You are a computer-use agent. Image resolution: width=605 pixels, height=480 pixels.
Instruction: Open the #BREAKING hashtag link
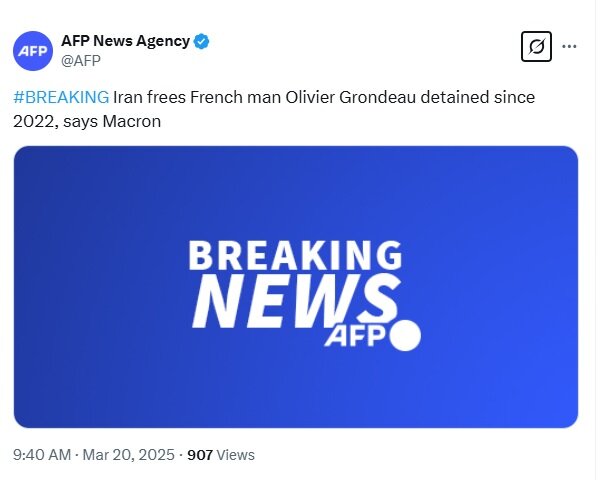point(61,97)
